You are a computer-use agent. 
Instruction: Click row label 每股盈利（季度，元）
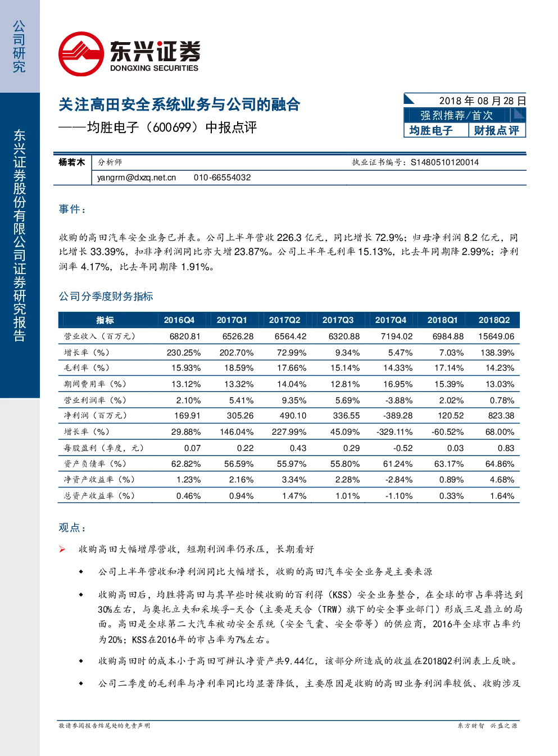104,448
